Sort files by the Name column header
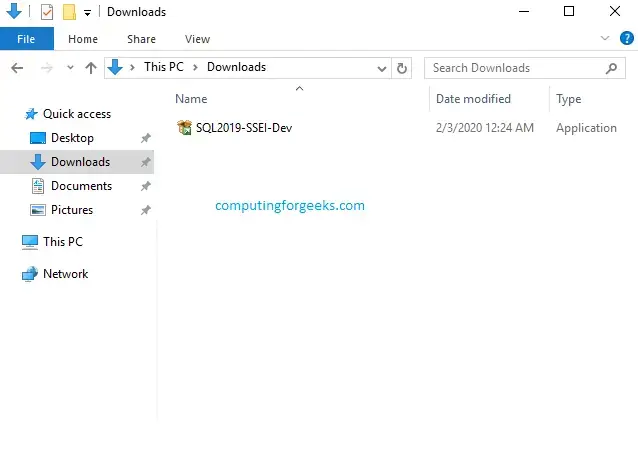This screenshot has height=457, width=638. click(x=191, y=99)
